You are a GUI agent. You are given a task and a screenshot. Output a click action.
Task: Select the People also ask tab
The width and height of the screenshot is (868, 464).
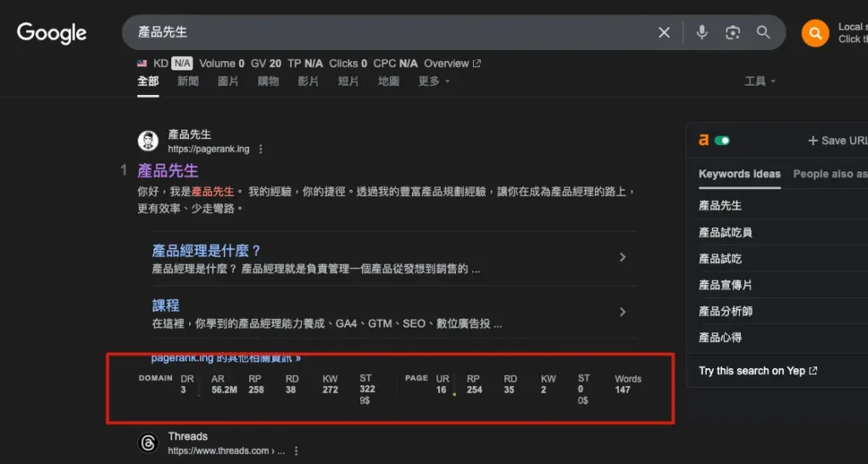point(831,174)
